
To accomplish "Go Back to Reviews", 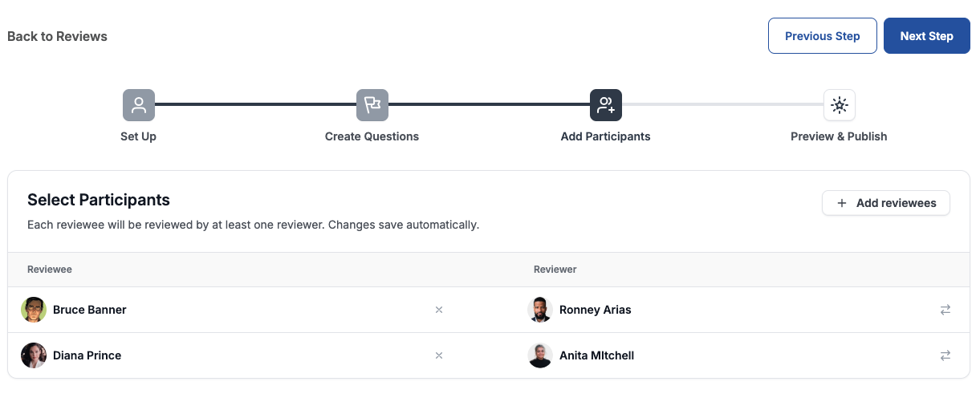I will click(57, 36).
